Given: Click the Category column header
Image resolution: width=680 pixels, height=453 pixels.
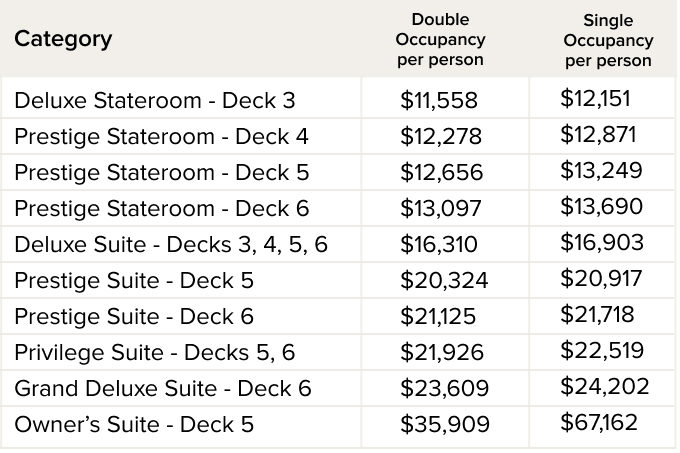Looking at the screenshot, I should (63, 40).
